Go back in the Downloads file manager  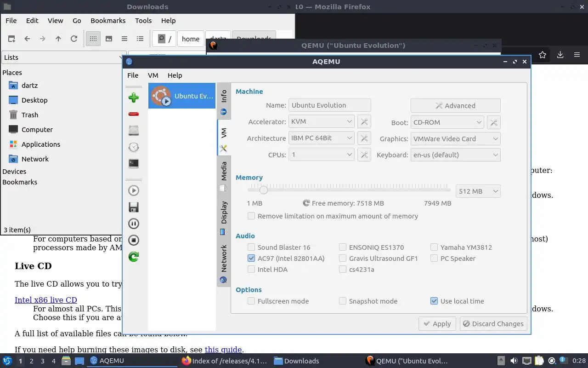point(27,39)
